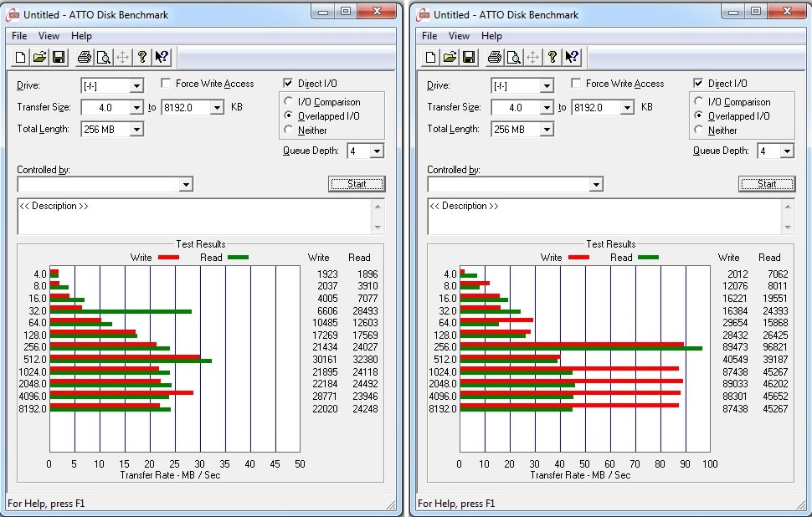Toggle Direct I/O checkbox in right window
Image resolution: width=812 pixels, height=517 pixels.
(x=698, y=83)
